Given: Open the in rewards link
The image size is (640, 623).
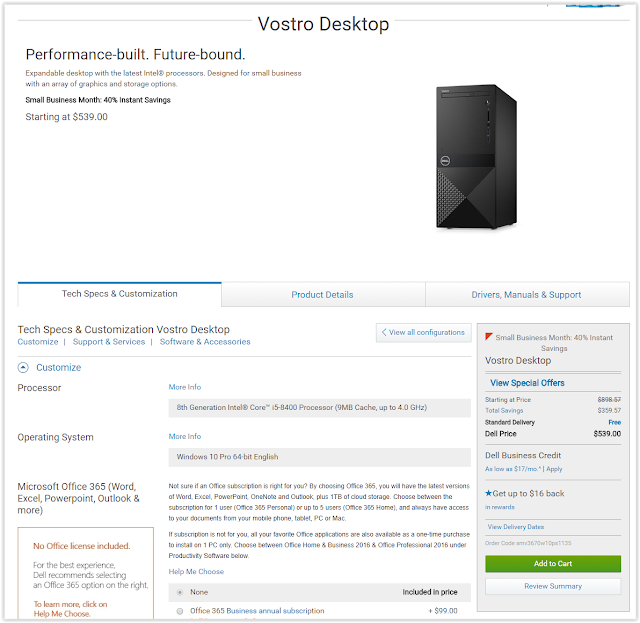Looking at the screenshot, I should tap(500, 507).
